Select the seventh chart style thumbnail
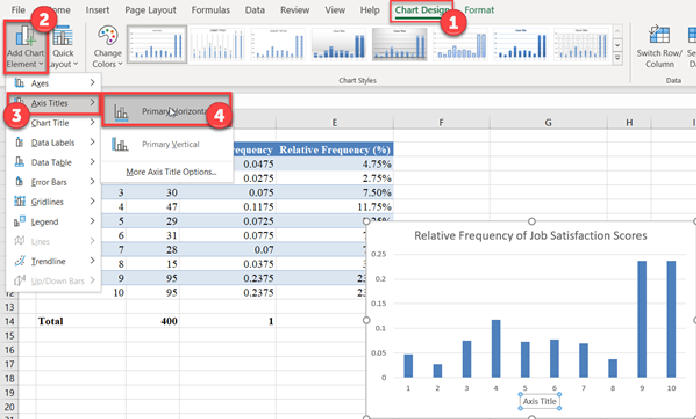696x419 pixels. 521,43
